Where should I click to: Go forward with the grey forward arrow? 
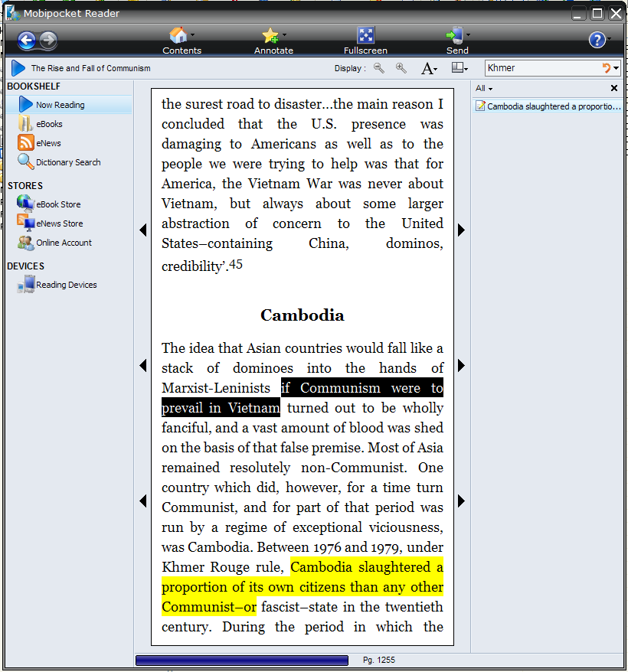[x=48, y=41]
